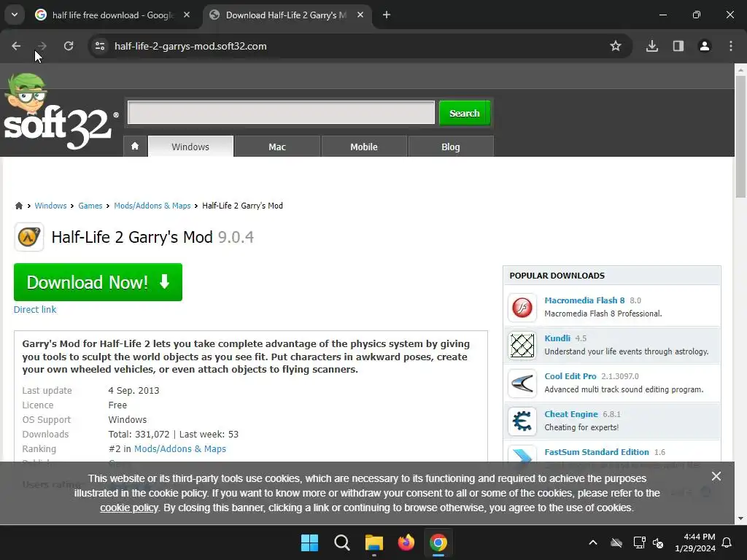Toggle the Chrome side panel
747x560 pixels.
click(x=678, y=46)
